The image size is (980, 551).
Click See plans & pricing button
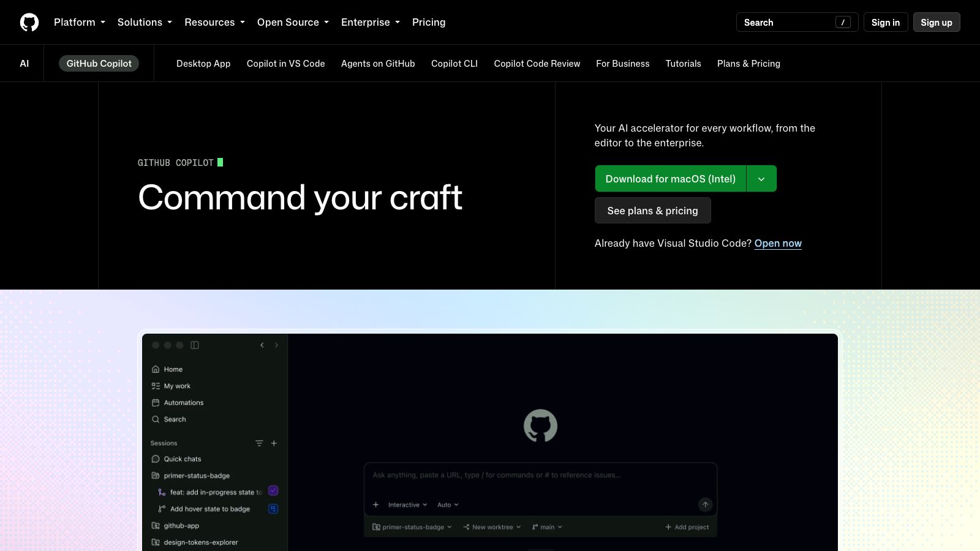tap(653, 211)
